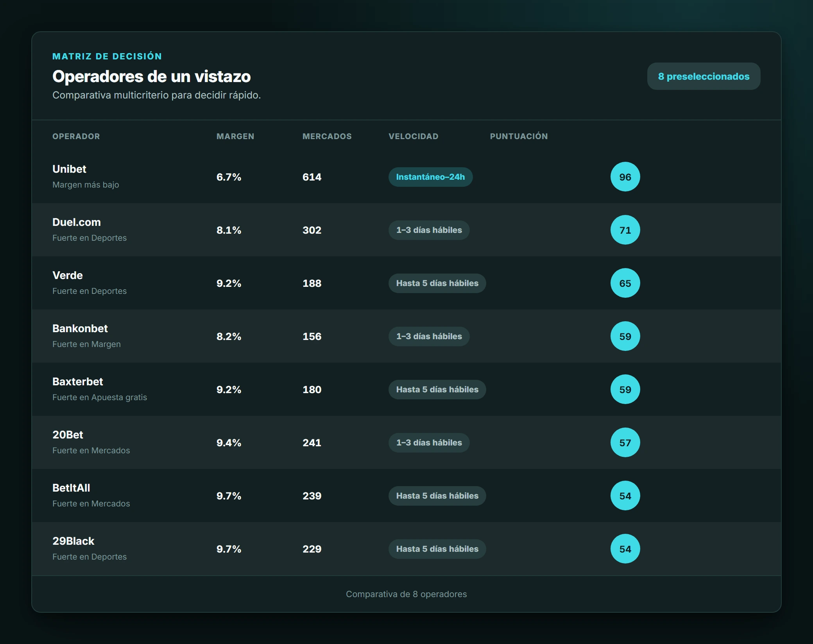Select the MERCADOS column header
Image resolution: width=813 pixels, height=644 pixels.
tap(327, 136)
